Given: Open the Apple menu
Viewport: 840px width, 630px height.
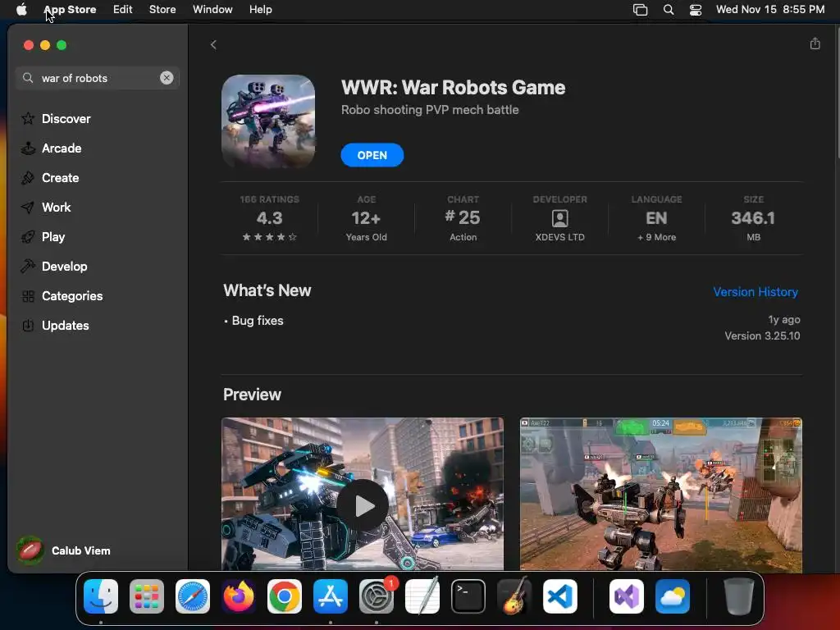Looking at the screenshot, I should pos(21,10).
